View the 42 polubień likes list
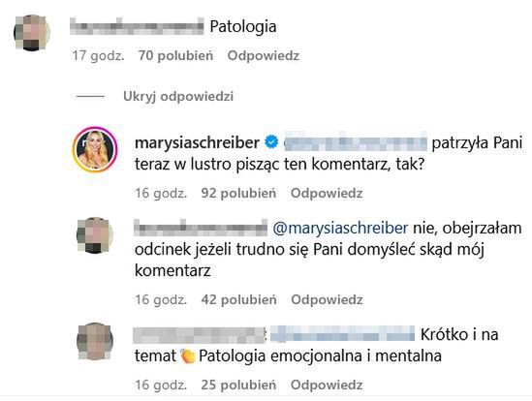The height and width of the screenshot is (401, 532). click(238, 299)
